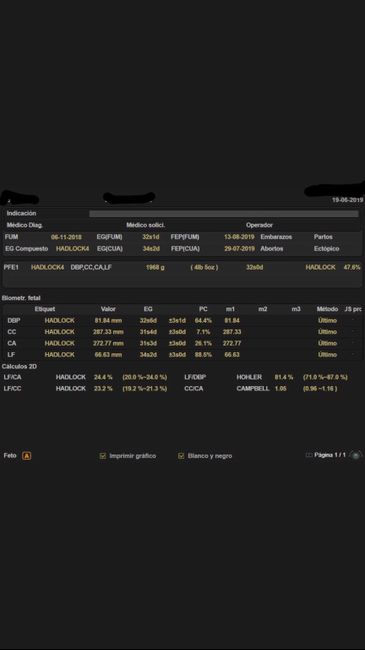Click DBP value 81.84 mm
This screenshot has height=650, width=365.
pyautogui.click(x=108, y=320)
